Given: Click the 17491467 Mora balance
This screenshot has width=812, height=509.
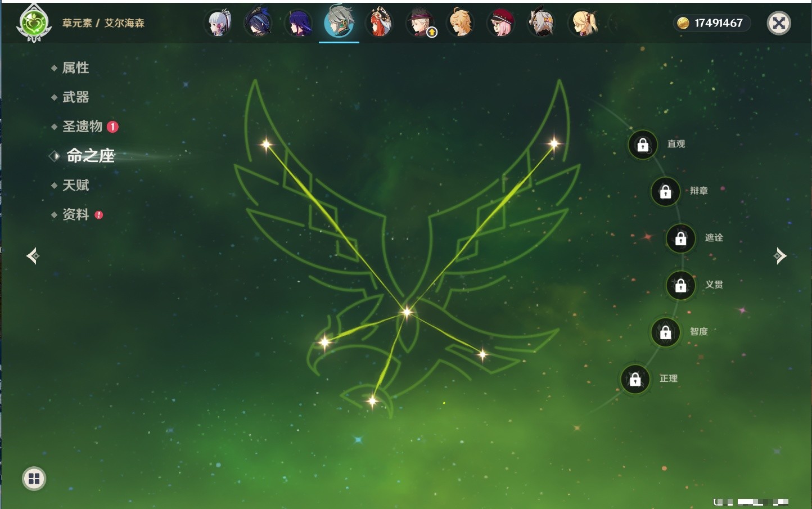Looking at the screenshot, I should pyautogui.click(x=719, y=23).
